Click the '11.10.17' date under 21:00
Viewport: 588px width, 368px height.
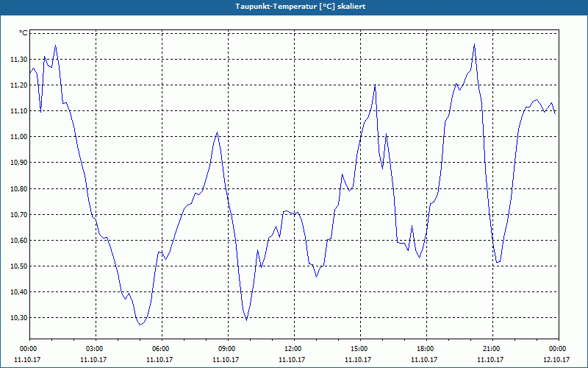point(490,359)
